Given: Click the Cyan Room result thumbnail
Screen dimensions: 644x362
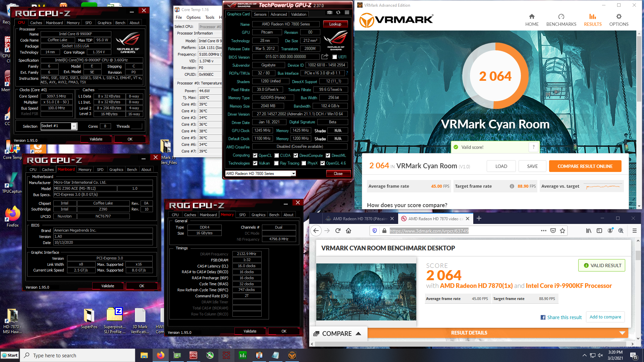Looking at the screenshot, I should (x=366, y=292).
